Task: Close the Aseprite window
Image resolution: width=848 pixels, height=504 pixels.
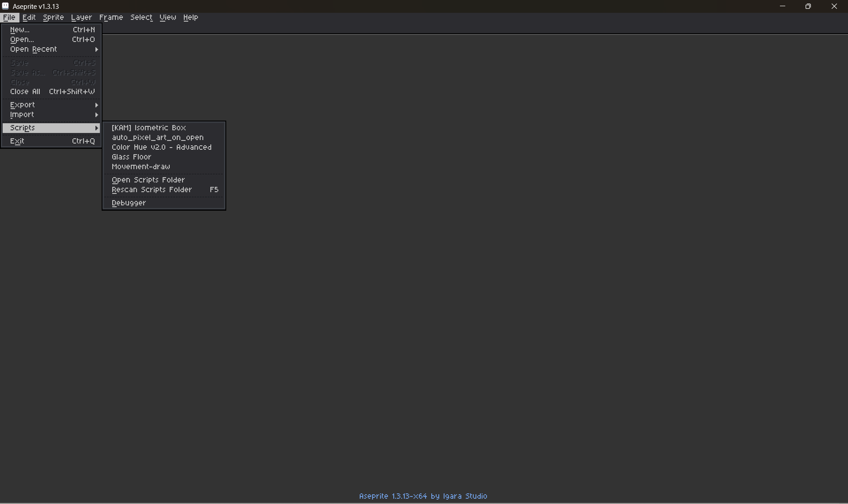Action: (x=834, y=6)
